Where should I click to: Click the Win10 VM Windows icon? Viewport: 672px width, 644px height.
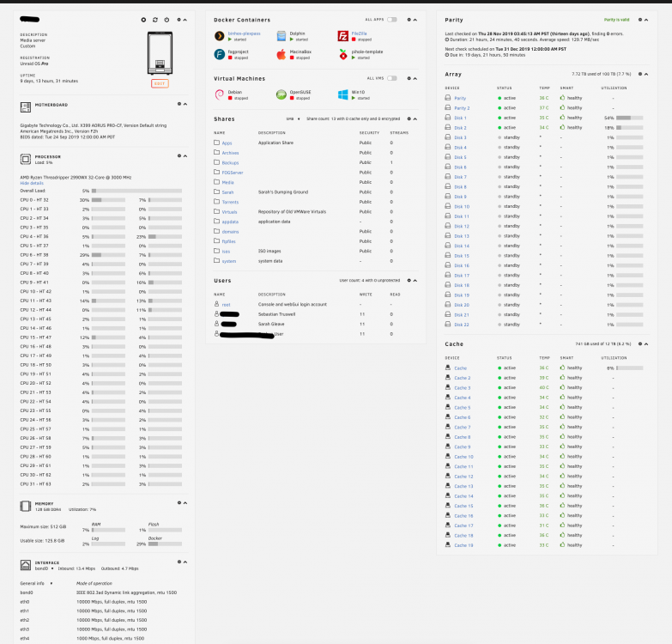[342, 94]
